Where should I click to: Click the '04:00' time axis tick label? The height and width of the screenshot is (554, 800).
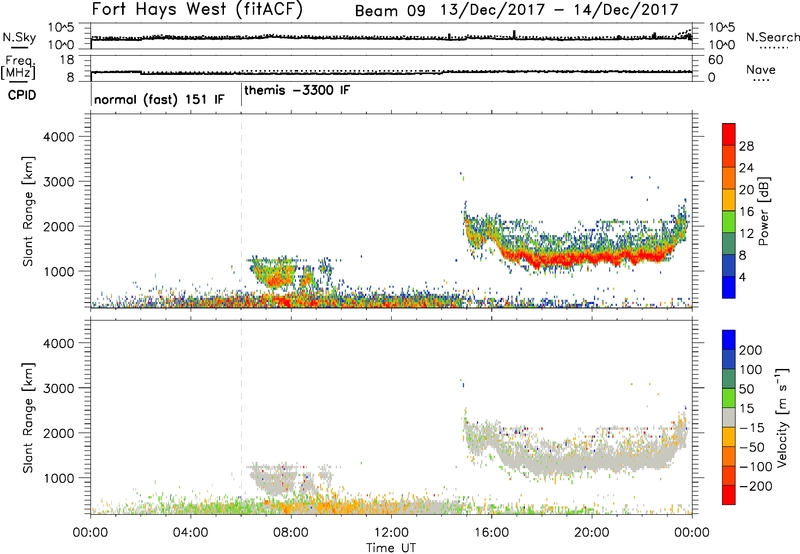point(191,533)
